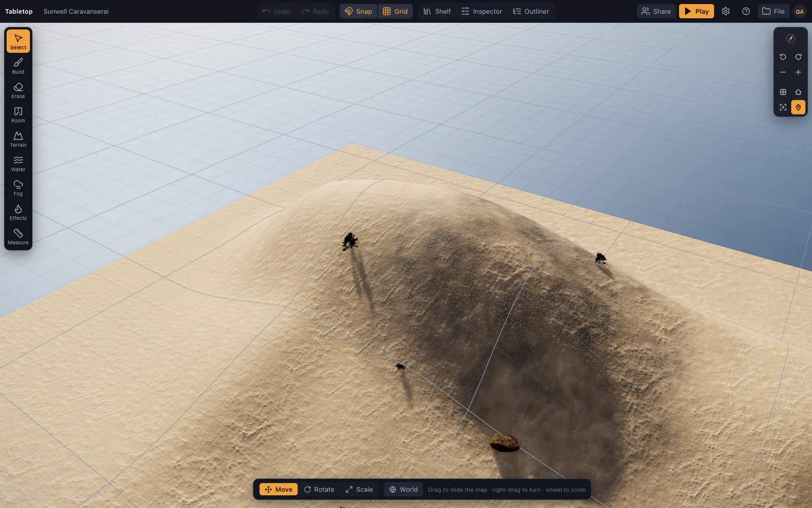Switch to Rotate transform mode
This screenshot has height=508, width=812.
(319, 490)
